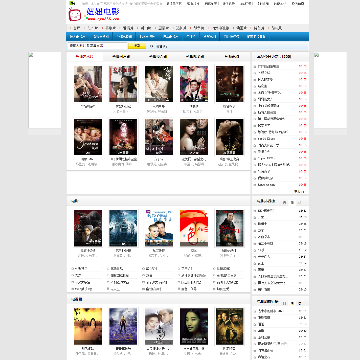Image resolution: width=360 pixels, height=360 pixels.
Task: Click the broken image icon in the right ad banner
Action: pyautogui.click(x=317, y=55)
